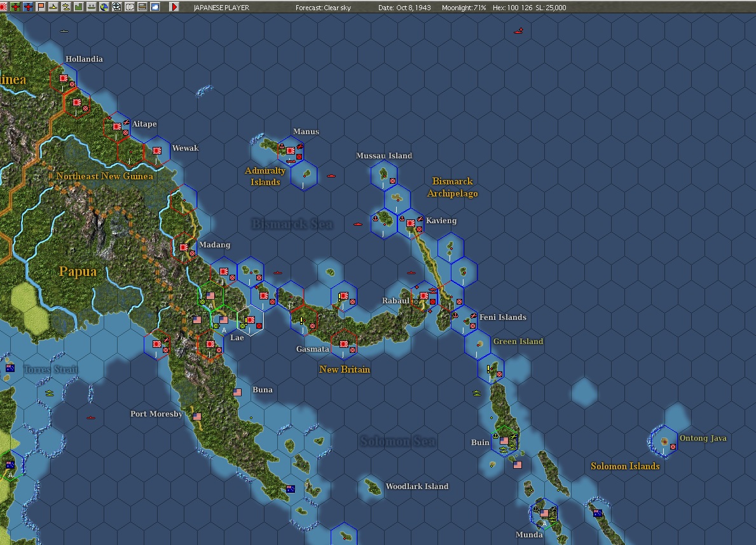Click the Japanese rising sun flag toolbar icon

(x=3, y=7)
